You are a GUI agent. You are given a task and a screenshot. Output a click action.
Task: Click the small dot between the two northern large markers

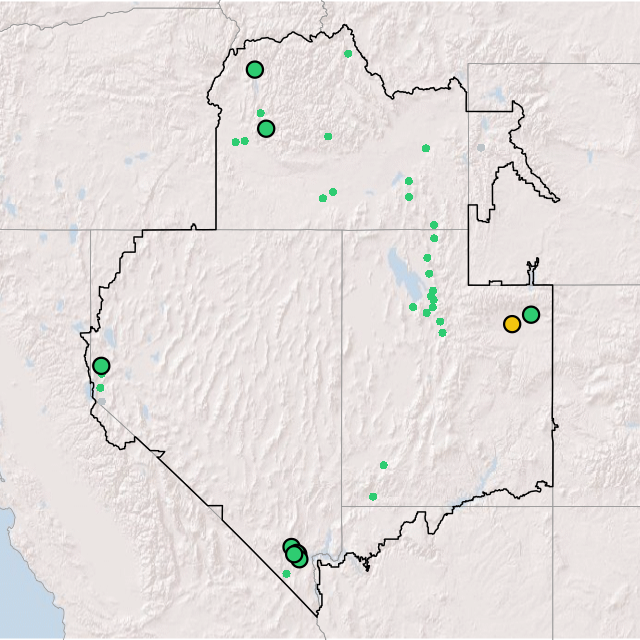(260, 113)
